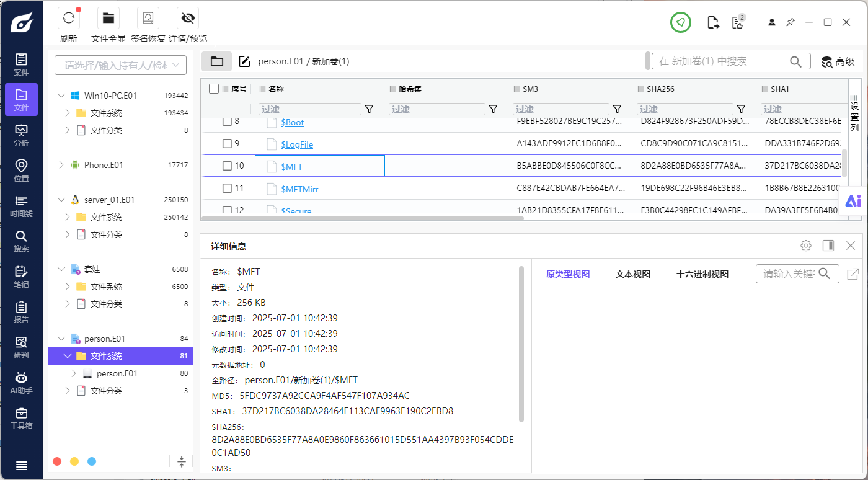Select the 原类型视图 tab

tap(568, 274)
